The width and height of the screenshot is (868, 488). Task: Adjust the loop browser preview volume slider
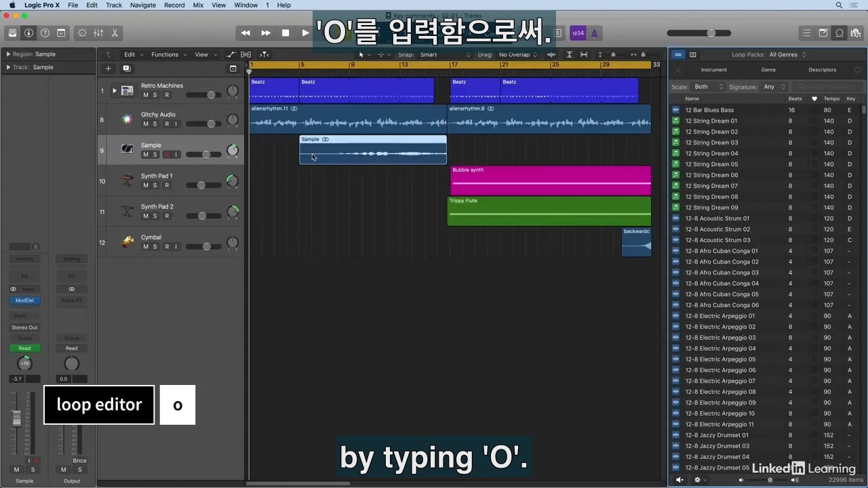pos(768,480)
